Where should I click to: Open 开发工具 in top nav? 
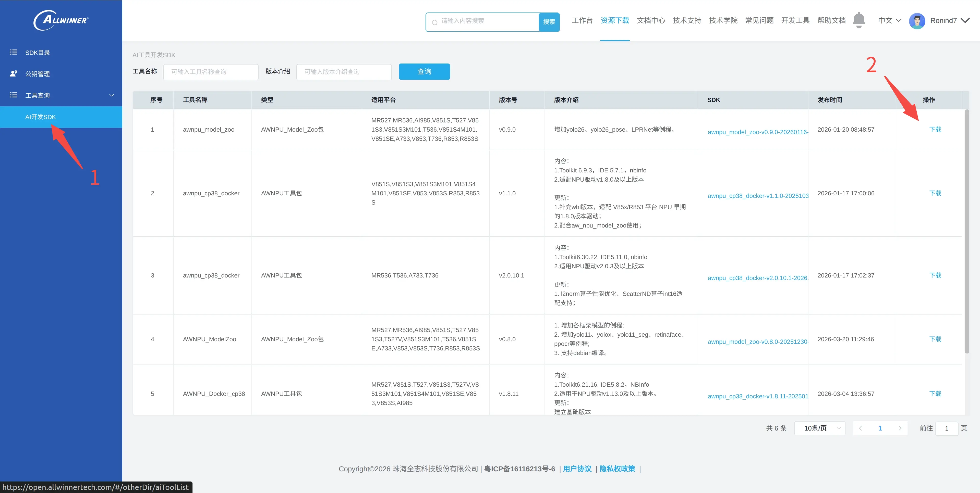795,20
